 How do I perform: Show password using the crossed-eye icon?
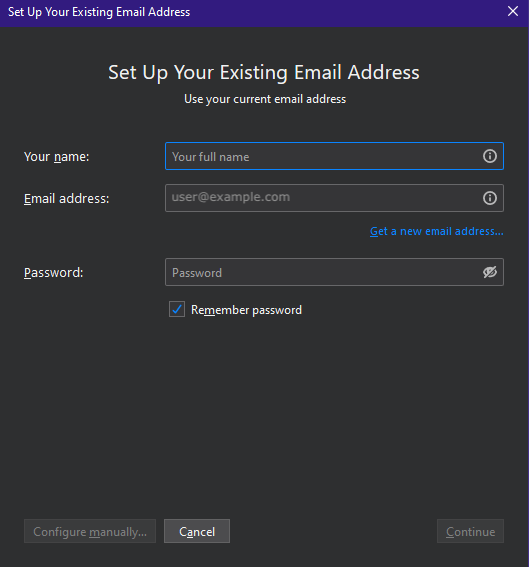coord(490,272)
